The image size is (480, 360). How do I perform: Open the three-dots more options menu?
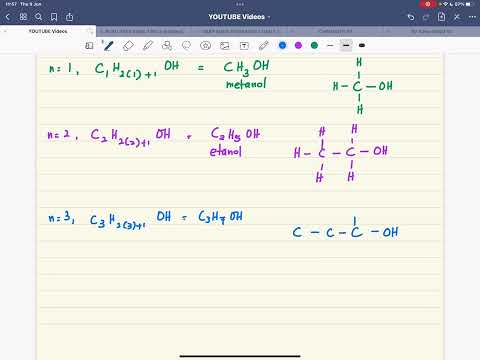472,17
